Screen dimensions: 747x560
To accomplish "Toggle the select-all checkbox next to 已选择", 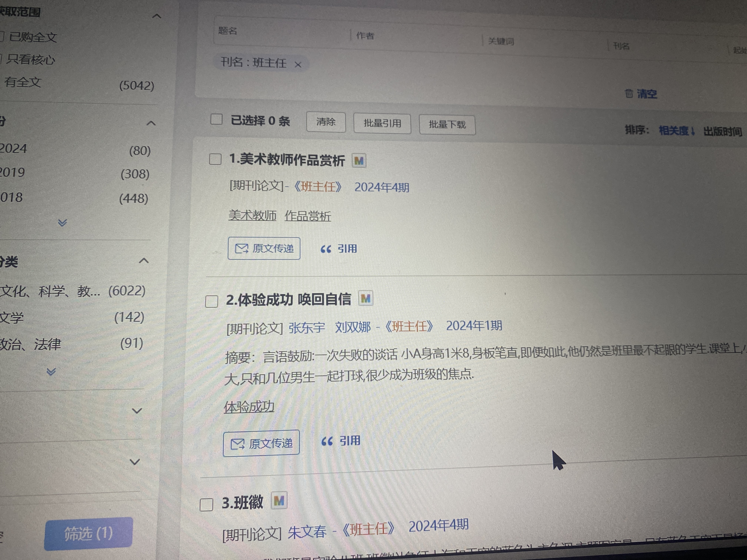I will point(216,119).
